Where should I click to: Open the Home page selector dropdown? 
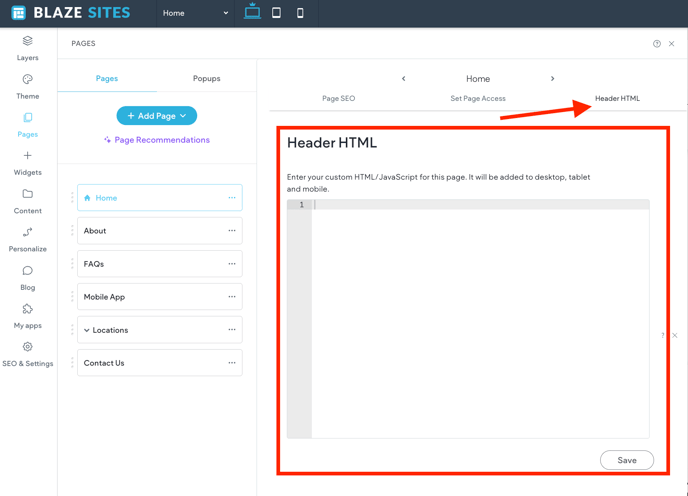click(196, 13)
